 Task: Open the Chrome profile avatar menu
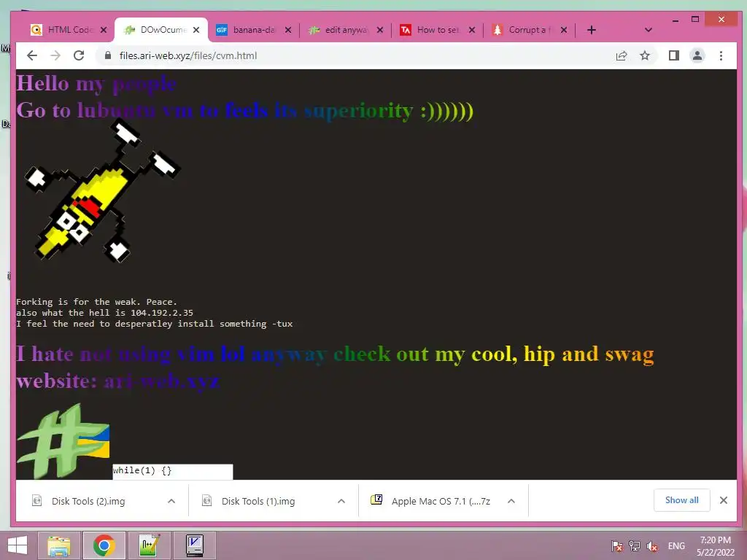point(697,55)
